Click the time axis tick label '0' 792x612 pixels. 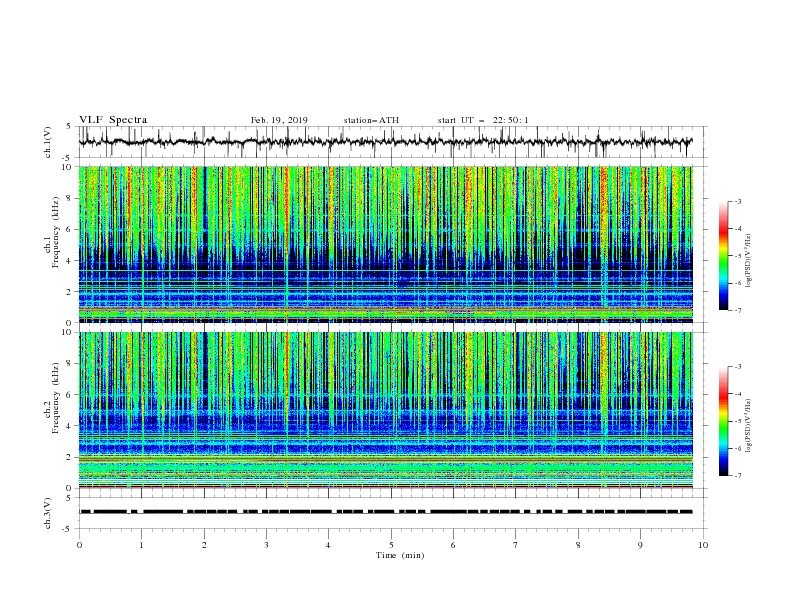[x=79, y=545]
